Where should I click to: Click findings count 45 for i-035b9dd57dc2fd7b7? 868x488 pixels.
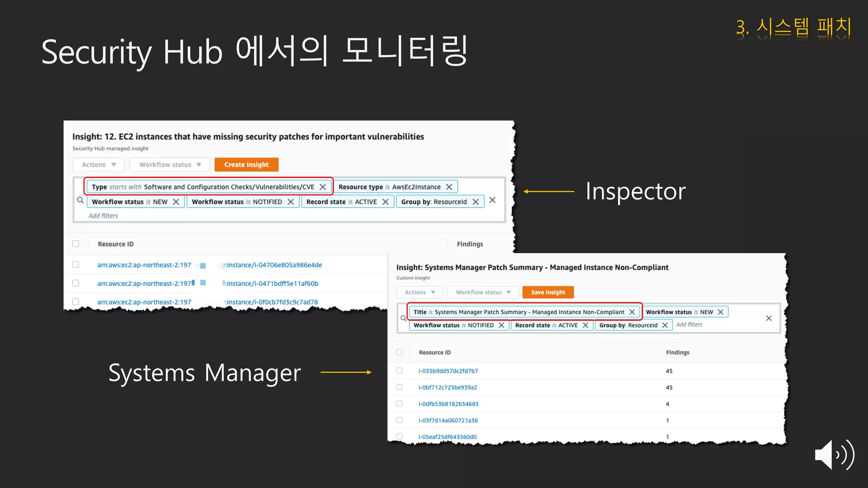[669, 371]
